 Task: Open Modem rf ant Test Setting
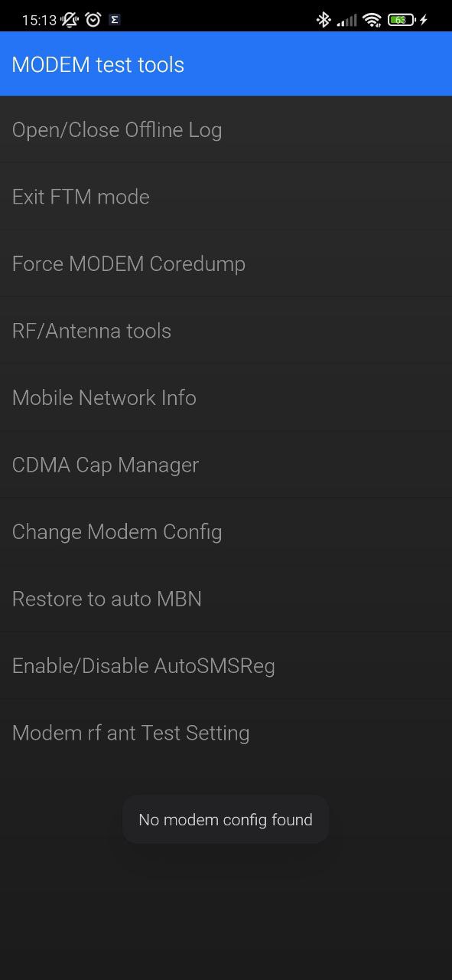click(226, 733)
